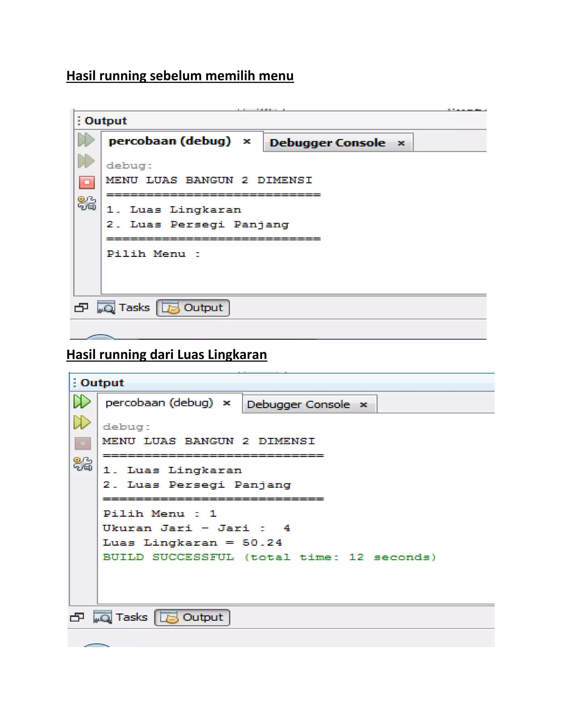
Task: Click '2. Luas Persegi Panjang' in second console
Action: coord(197,485)
